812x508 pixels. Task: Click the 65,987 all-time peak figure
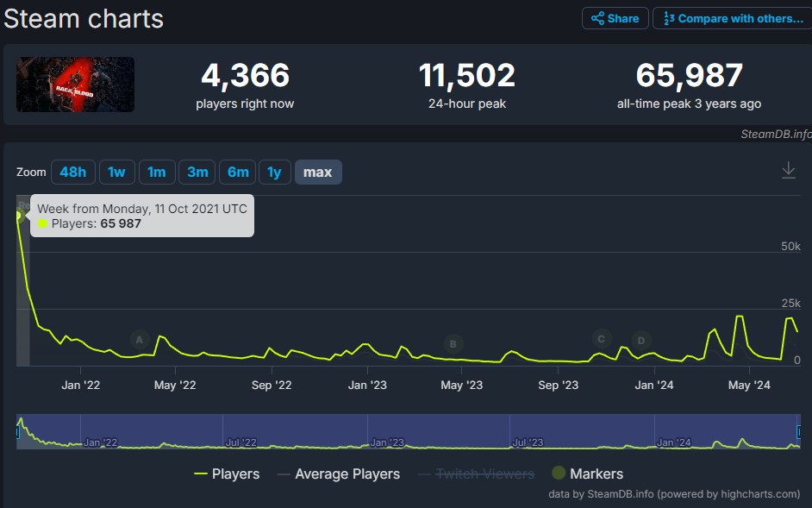(x=690, y=75)
